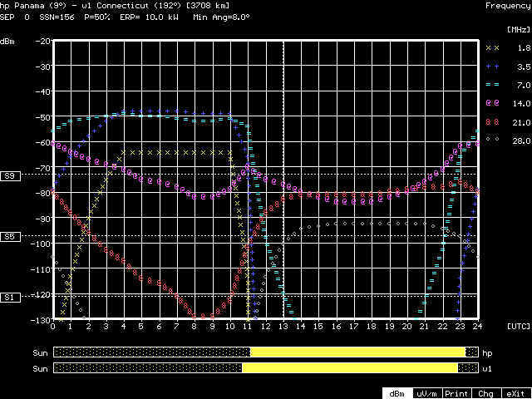The image size is (532, 399).
Task: Click the -50 y-axis tick label
Action: 43,116
